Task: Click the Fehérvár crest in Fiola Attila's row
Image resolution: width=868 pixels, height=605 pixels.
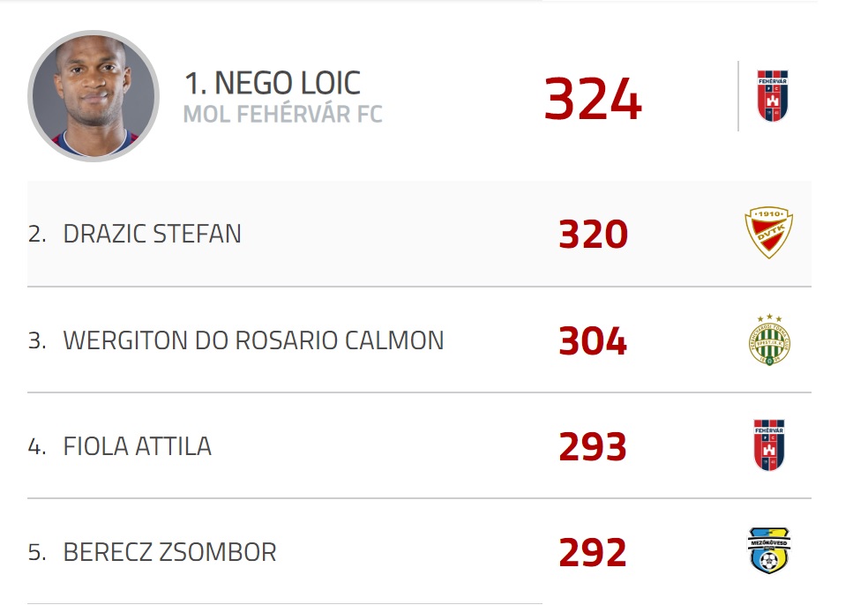Action: tap(769, 445)
